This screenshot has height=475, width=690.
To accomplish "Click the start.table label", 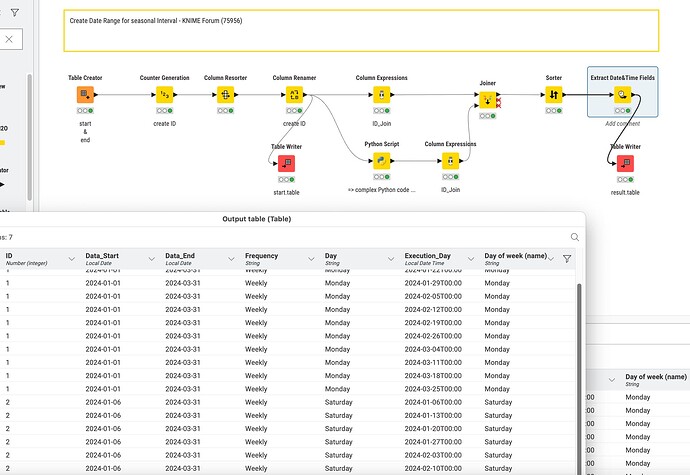I will (x=286, y=192).
